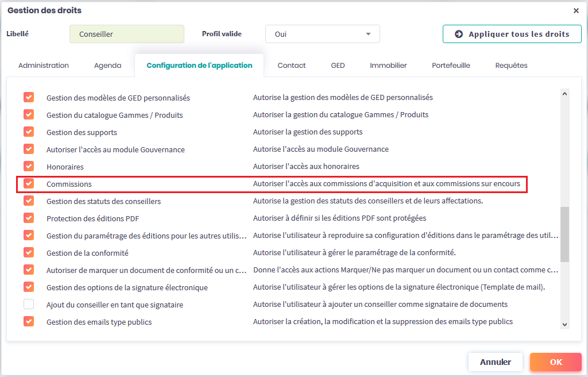The width and height of the screenshot is (588, 377).
Task: Select the Portefeuille tab
Action: 451,66
